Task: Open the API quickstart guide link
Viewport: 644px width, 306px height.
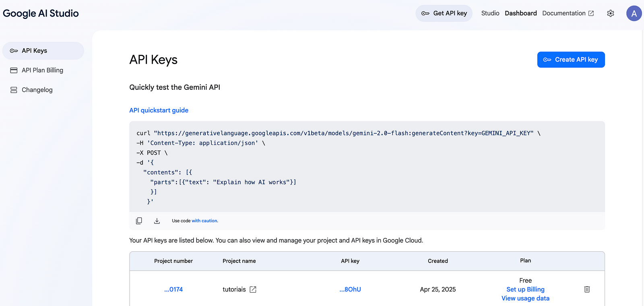Action: point(159,110)
